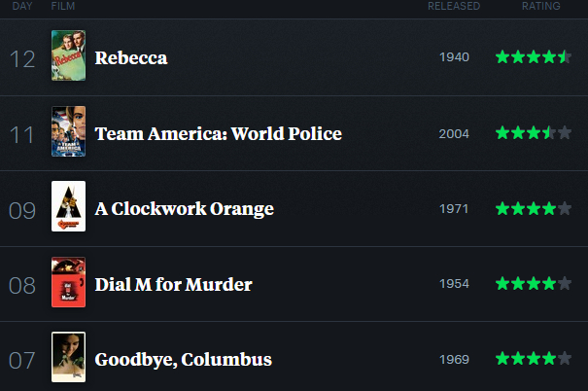Open Goodbye, Columbus film title link
Image resolution: width=588 pixels, height=391 pixels.
[x=183, y=359]
